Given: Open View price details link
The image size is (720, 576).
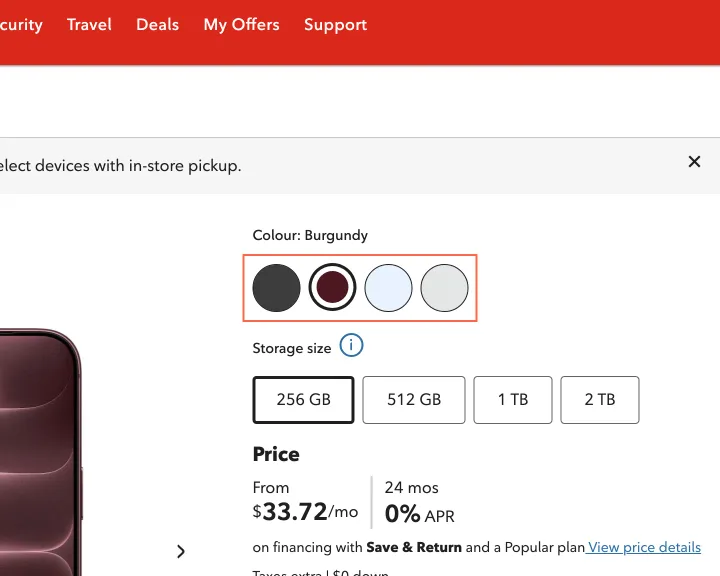Looking at the screenshot, I should click(644, 548).
